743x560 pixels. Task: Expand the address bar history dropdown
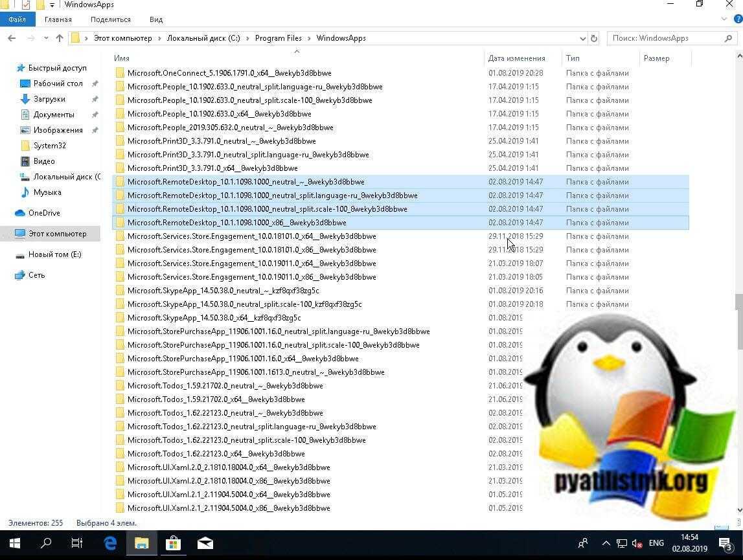582,38
